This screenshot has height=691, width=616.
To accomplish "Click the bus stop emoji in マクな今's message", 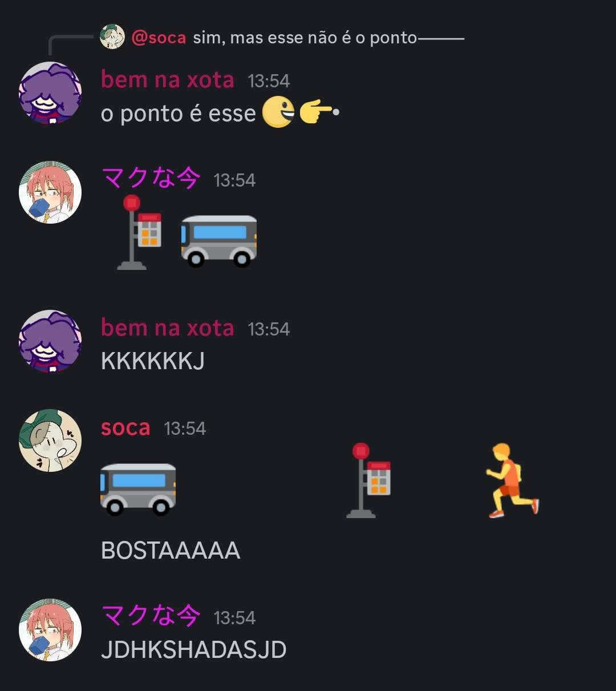I will [x=139, y=232].
